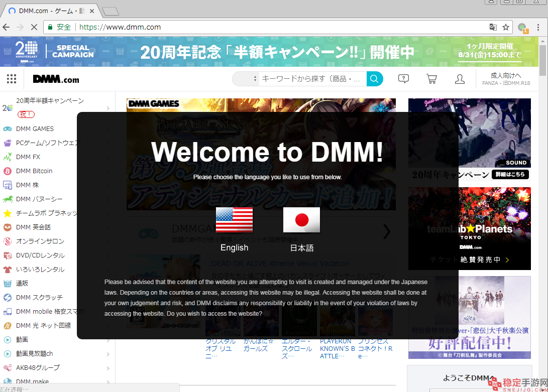Open the プリンセスコネクト game link
548x392 pixels.
(x=375, y=348)
